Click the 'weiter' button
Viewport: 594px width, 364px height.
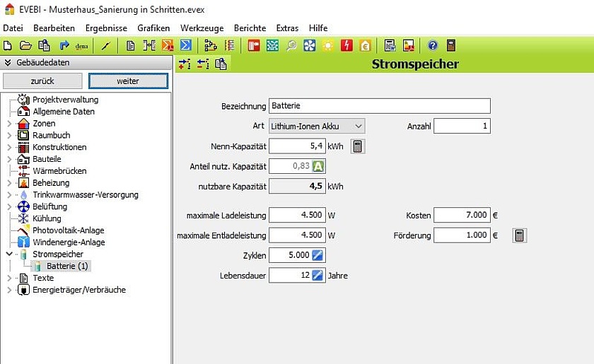(128, 81)
